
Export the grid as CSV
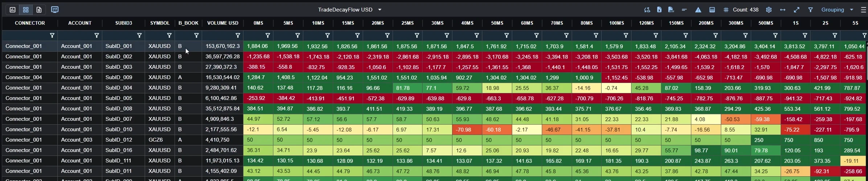[x=671, y=10]
